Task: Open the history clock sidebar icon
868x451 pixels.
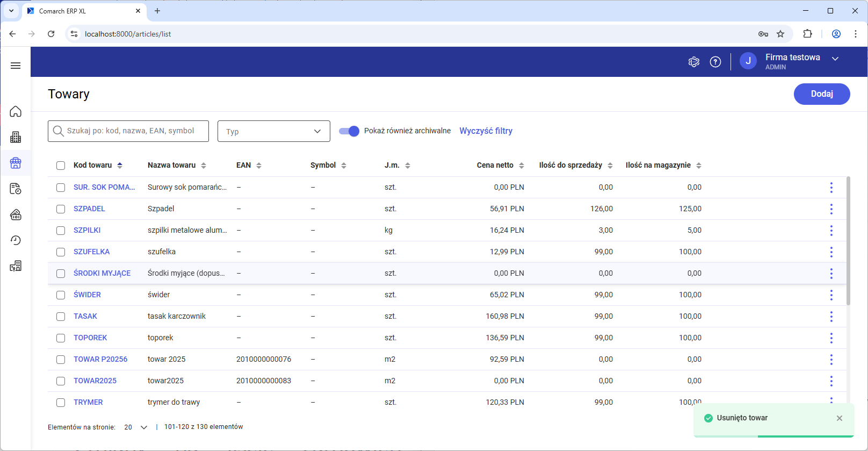Action: 16,240
